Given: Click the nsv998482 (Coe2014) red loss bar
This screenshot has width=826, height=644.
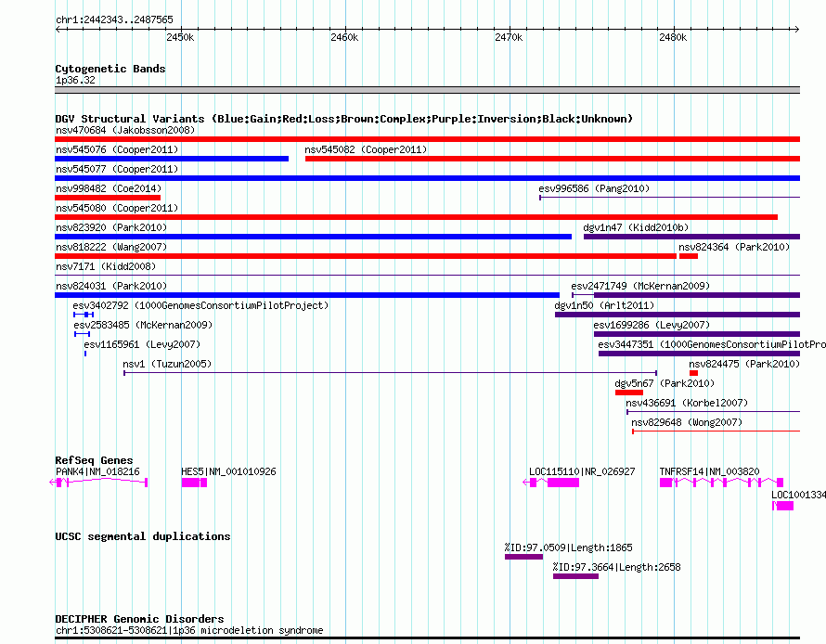Looking at the screenshot, I should tap(108, 198).
